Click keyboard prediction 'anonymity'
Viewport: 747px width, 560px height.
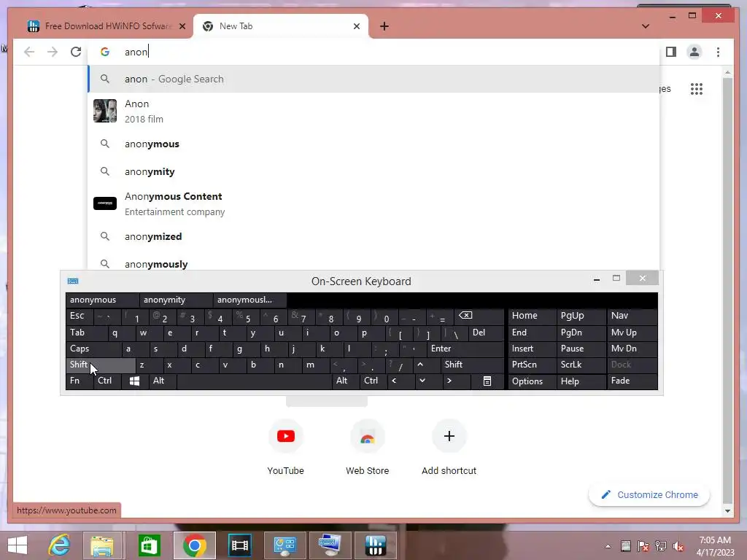(x=176, y=300)
